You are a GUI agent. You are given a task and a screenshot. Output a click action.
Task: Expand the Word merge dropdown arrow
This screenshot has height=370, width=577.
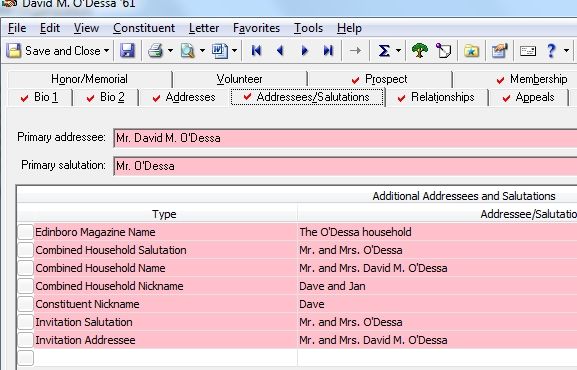tap(234, 50)
